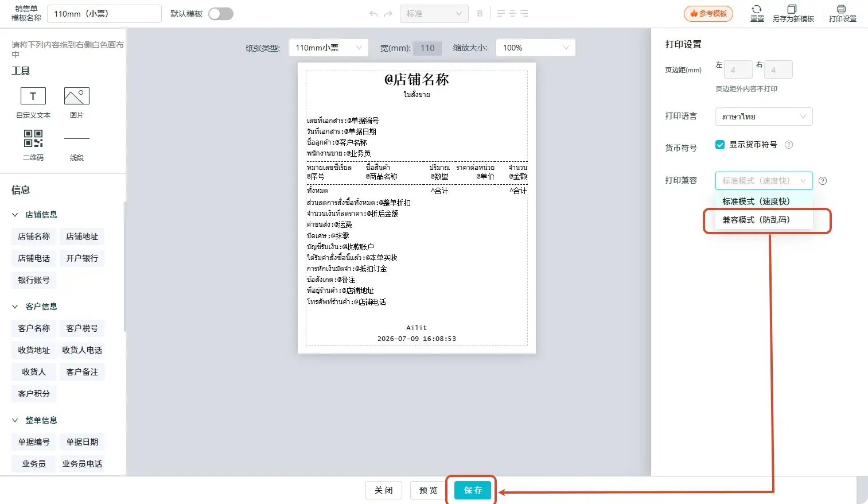Select the 开户银行 field tag

82,258
